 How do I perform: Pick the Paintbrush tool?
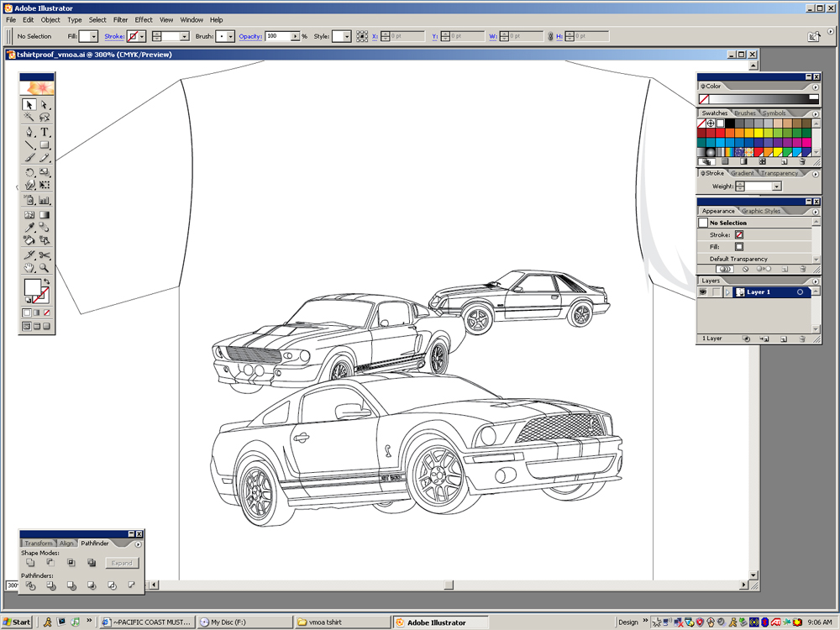click(x=29, y=158)
